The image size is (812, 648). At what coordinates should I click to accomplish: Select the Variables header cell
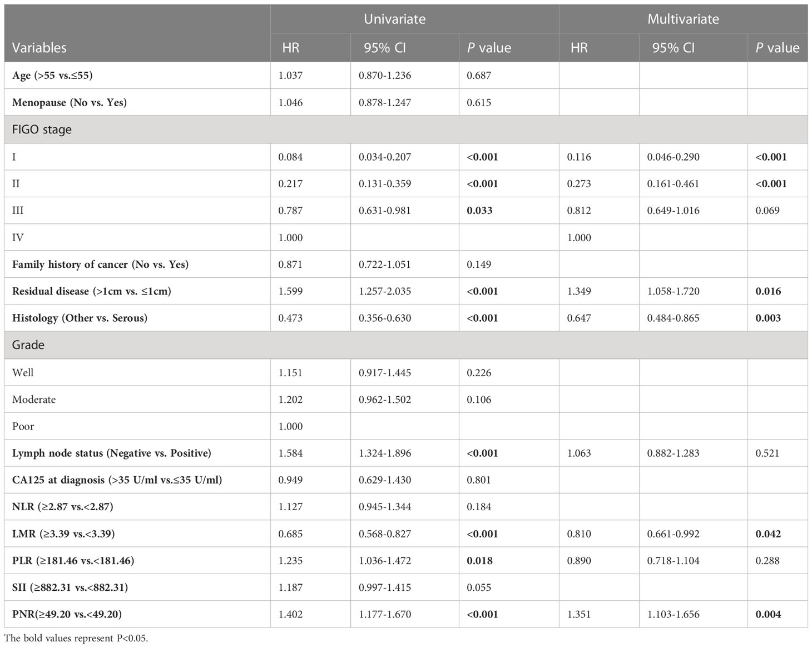point(39,48)
